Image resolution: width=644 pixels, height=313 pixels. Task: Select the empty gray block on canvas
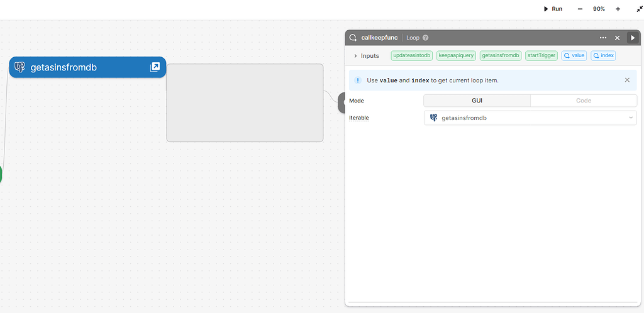point(245,102)
